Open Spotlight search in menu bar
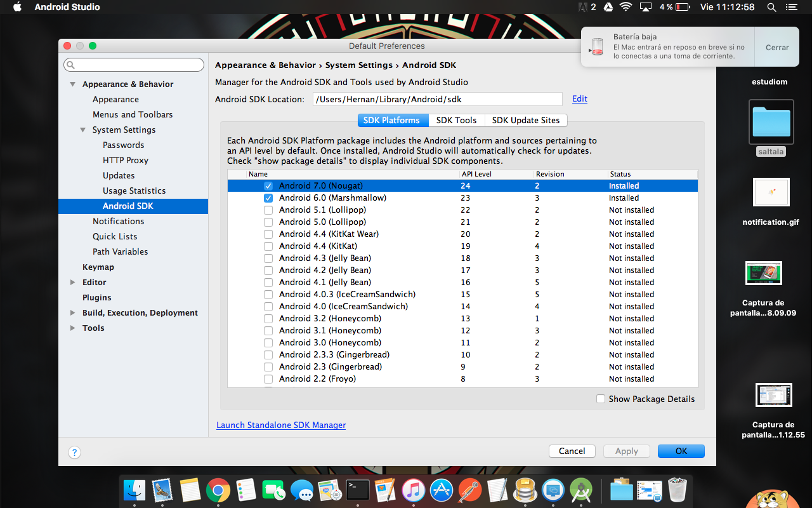Screen dimensions: 812x508 pyautogui.click(x=771, y=7)
